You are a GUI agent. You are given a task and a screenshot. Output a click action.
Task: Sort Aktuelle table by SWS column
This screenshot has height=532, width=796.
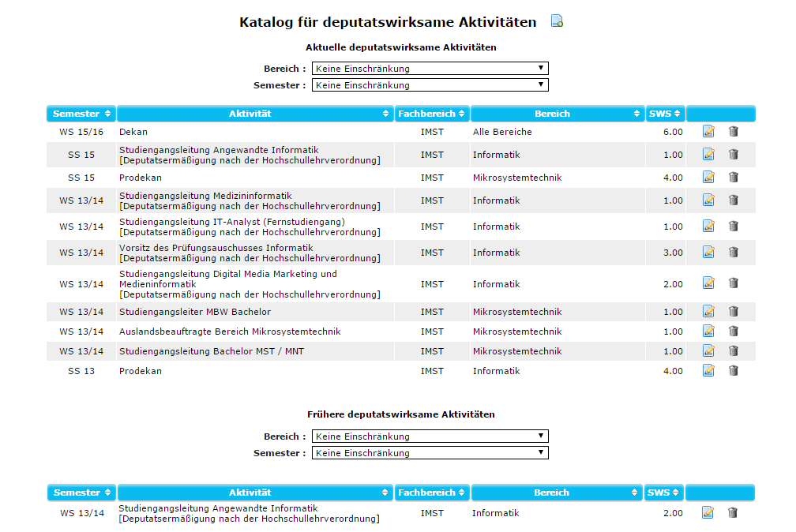tap(665, 114)
